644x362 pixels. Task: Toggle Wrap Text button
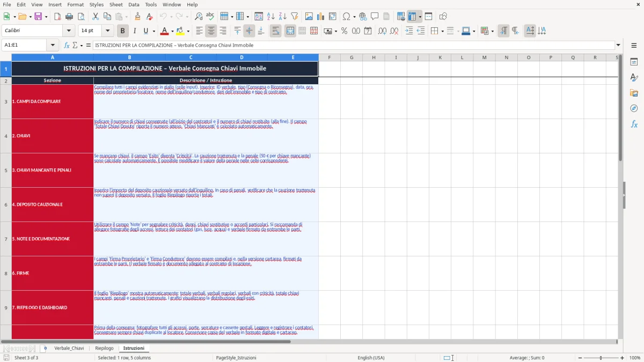tap(276, 31)
